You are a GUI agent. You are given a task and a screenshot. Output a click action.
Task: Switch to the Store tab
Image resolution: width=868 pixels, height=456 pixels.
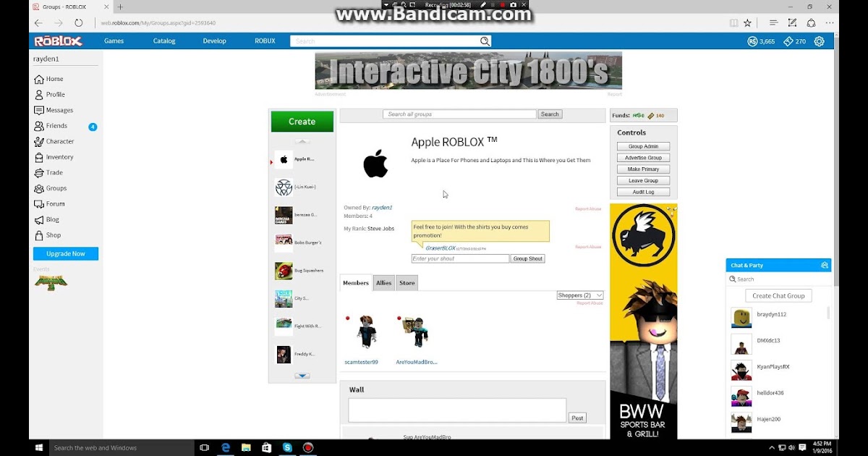(x=407, y=283)
